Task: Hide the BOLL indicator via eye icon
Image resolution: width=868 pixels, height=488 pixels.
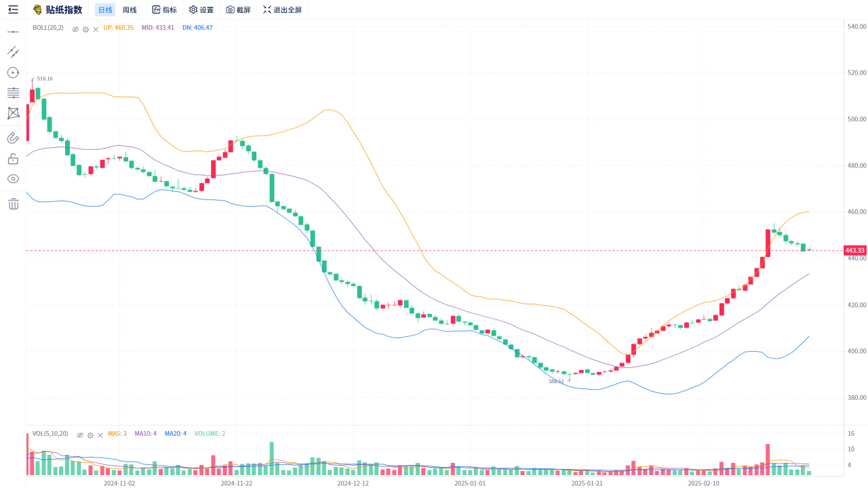Action: [x=75, y=28]
